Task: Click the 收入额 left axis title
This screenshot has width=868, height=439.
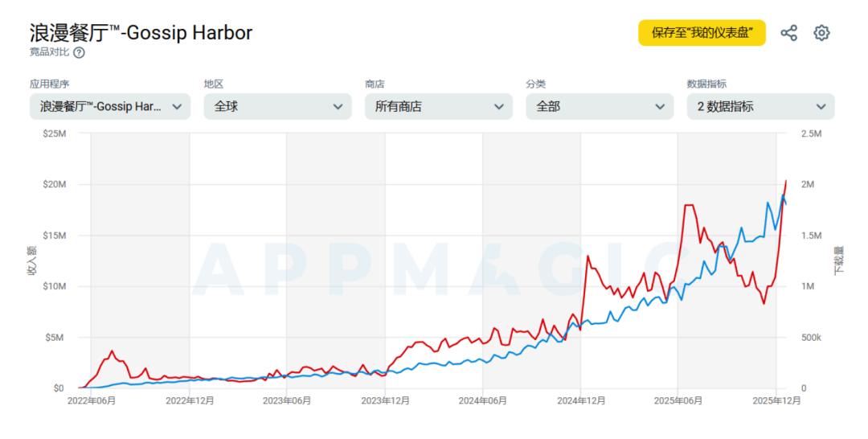Action: 33,261
